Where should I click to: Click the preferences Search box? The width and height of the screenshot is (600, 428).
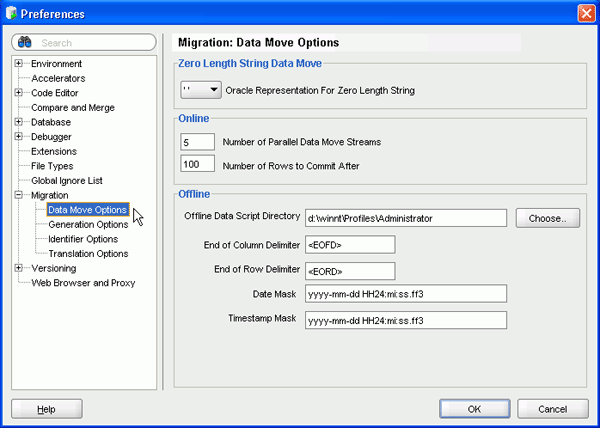coord(95,43)
